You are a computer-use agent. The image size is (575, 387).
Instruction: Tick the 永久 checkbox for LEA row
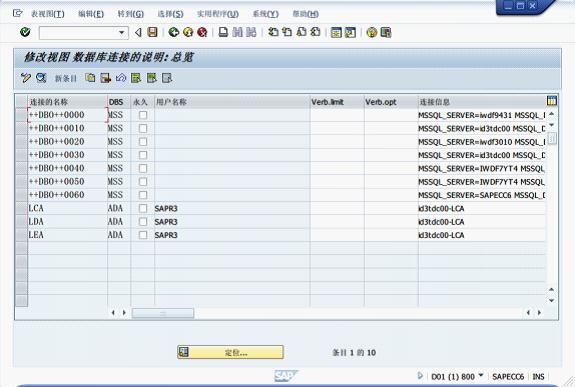pyautogui.click(x=143, y=235)
